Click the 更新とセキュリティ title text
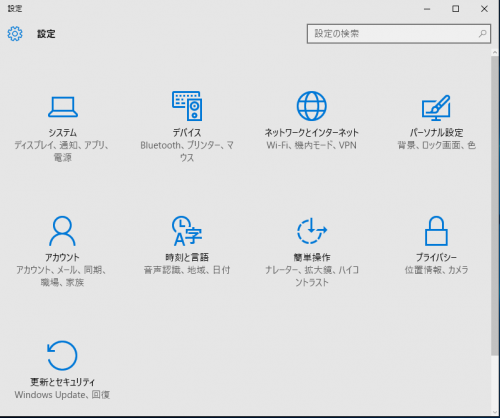This screenshot has width=500, height=418. [62, 382]
